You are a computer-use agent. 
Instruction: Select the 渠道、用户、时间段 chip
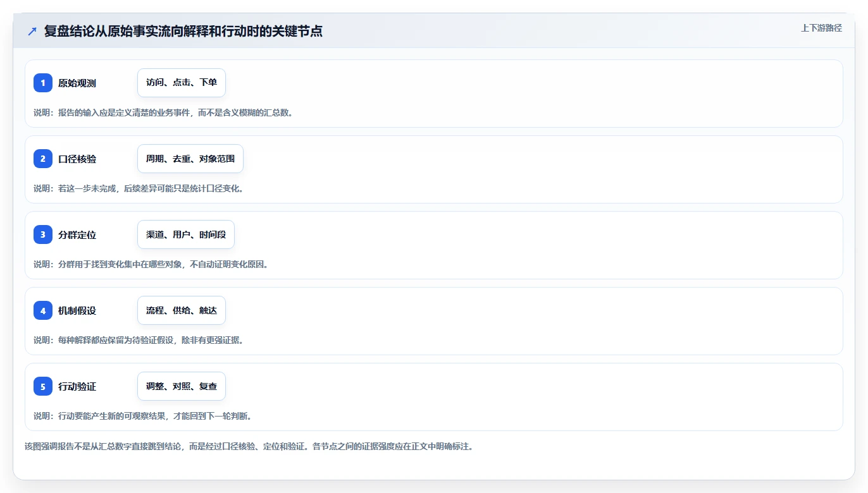[x=186, y=234]
